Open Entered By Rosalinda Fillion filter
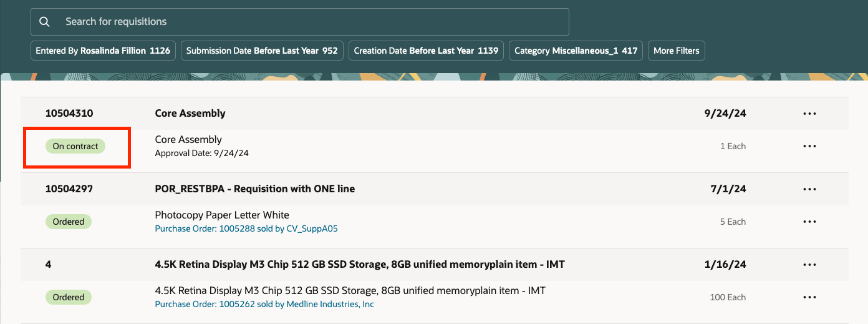 (103, 51)
